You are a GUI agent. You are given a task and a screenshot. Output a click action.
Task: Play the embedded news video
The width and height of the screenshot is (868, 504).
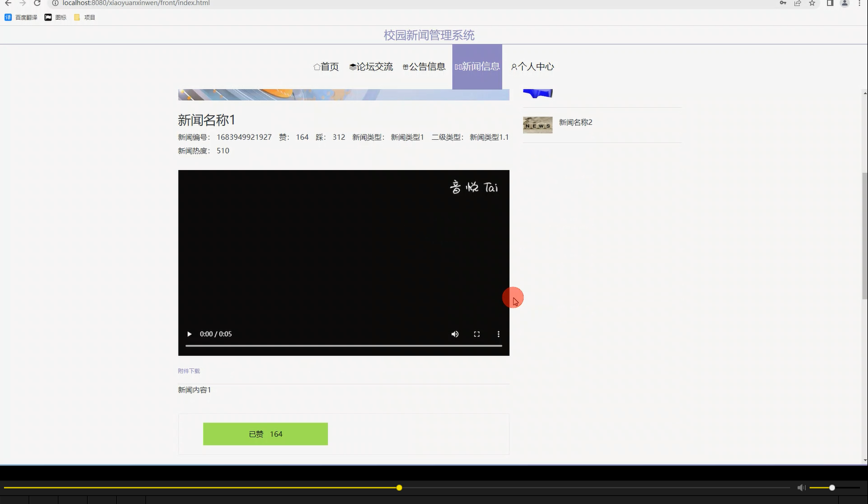(x=189, y=334)
